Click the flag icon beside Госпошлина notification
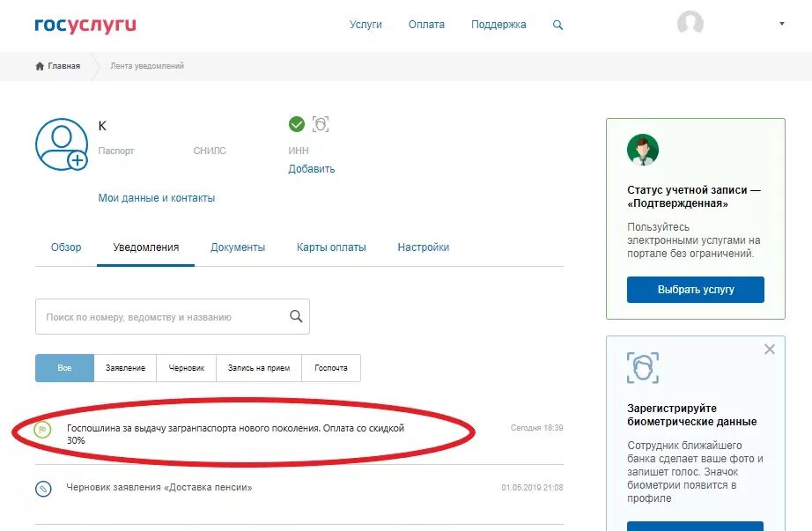This screenshot has width=812, height=531. (43, 429)
